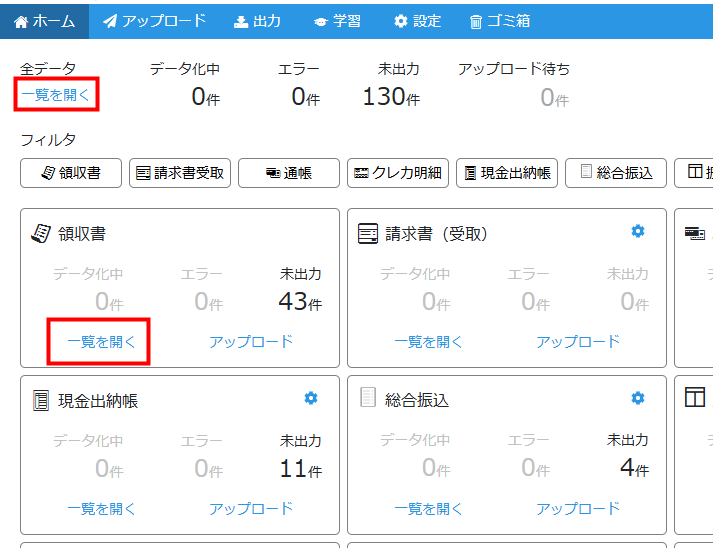Open the ゴミ箱 tab
Viewport: 713px width, 548px height.
500,21
